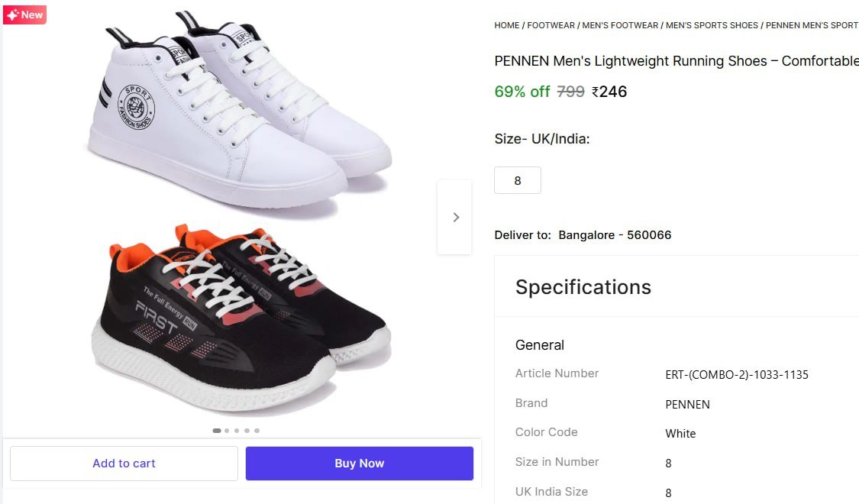
Task: Open HOME breadcrumb link
Action: pyautogui.click(x=506, y=25)
